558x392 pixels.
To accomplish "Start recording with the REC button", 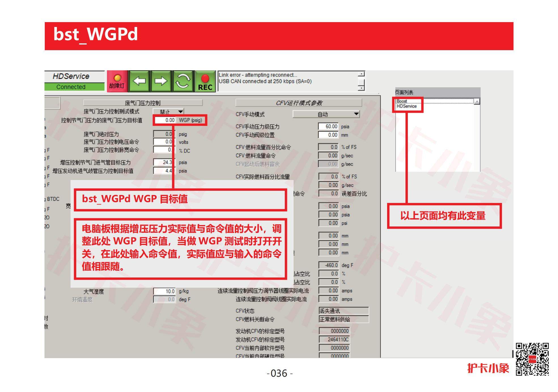I will (x=205, y=81).
